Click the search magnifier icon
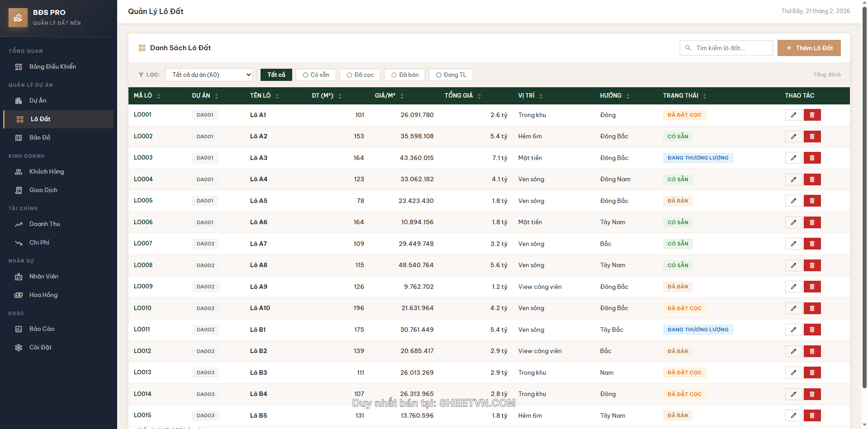The image size is (868, 429). tap(688, 48)
